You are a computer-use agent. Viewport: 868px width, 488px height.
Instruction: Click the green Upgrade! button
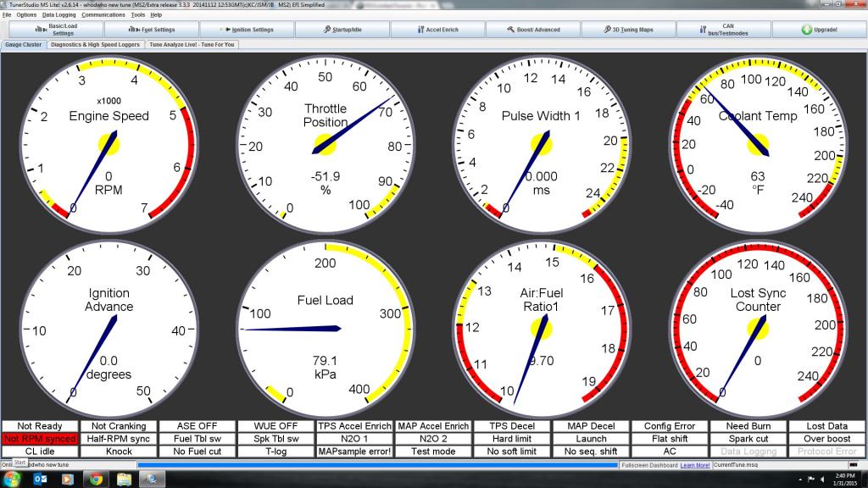(819, 30)
